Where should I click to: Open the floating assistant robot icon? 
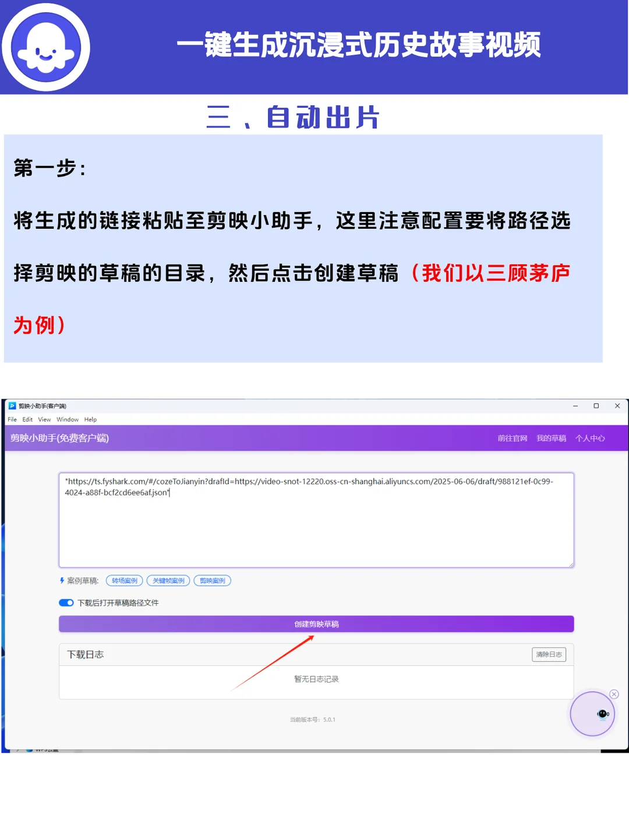pyautogui.click(x=592, y=714)
